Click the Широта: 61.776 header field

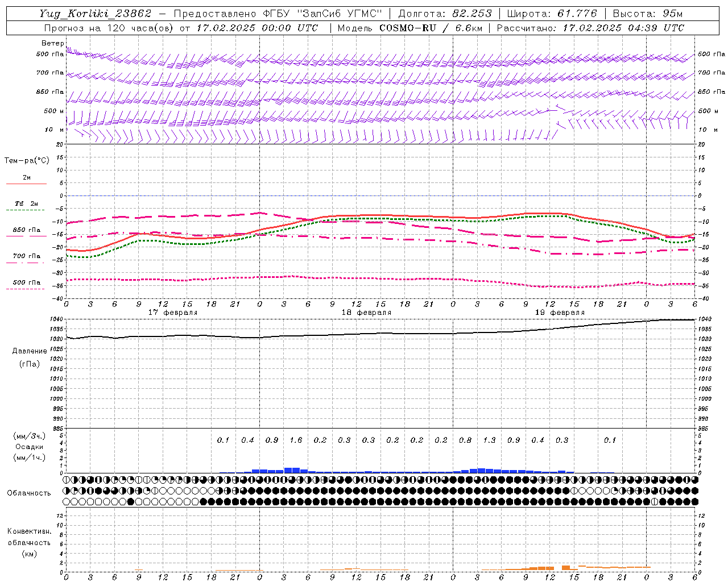pos(552,14)
